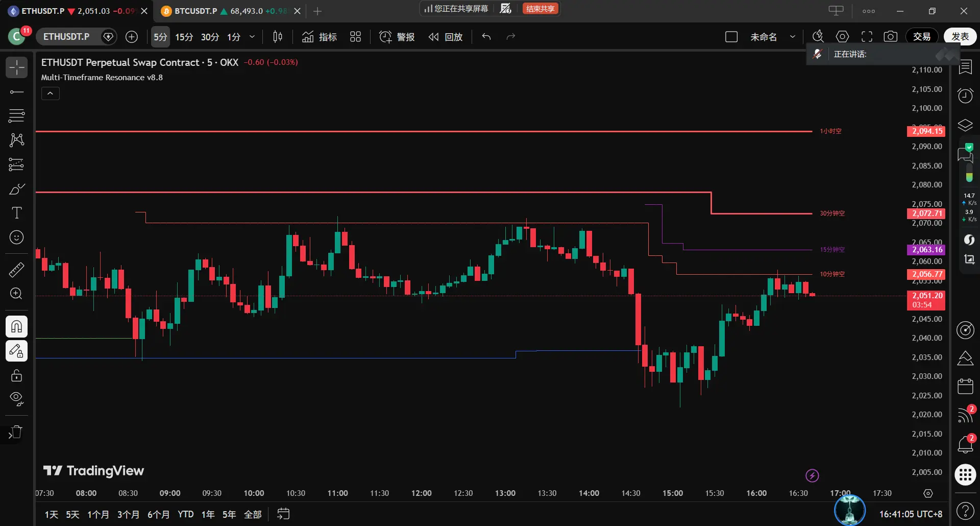Take a chart snapshot with camera icon
This screenshot has width=980, height=526.
point(891,37)
